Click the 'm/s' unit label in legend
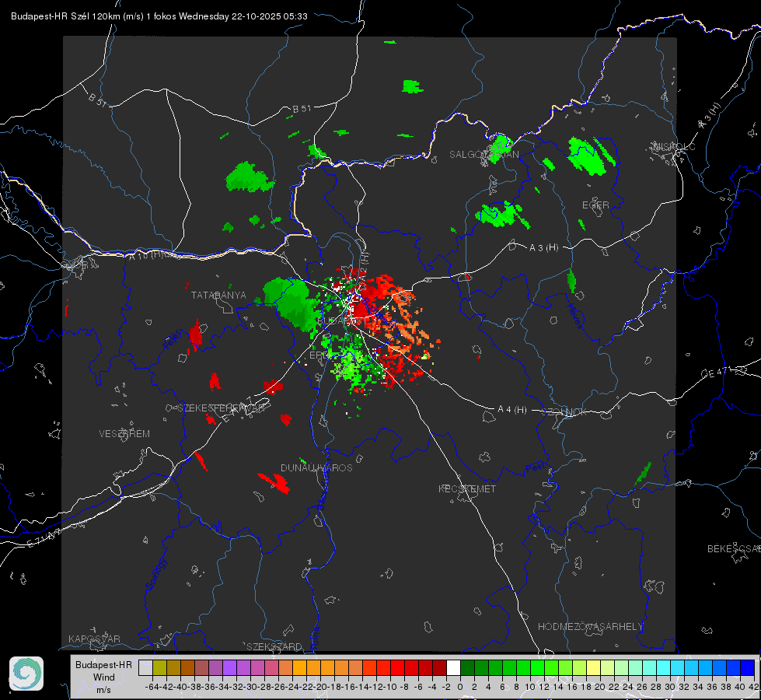Image resolution: width=761 pixels, height=700 pixels. click(104, 689)
